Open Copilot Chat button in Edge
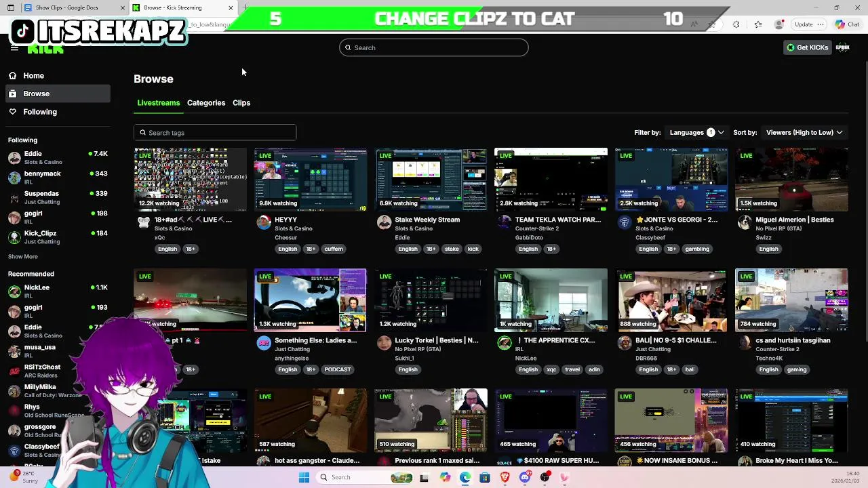Viewport: 868px width, 488px height. (x=848, y=24)
